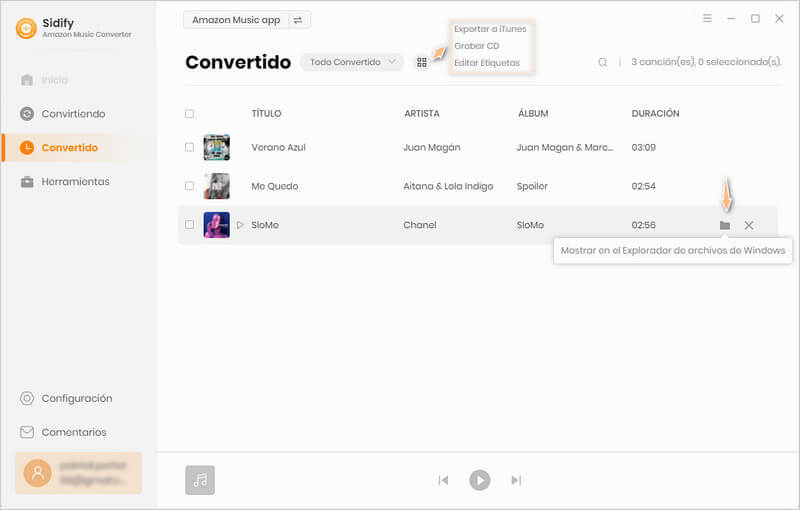
Task: Choose Editar Etiquetas option
Action: (487, 63)
